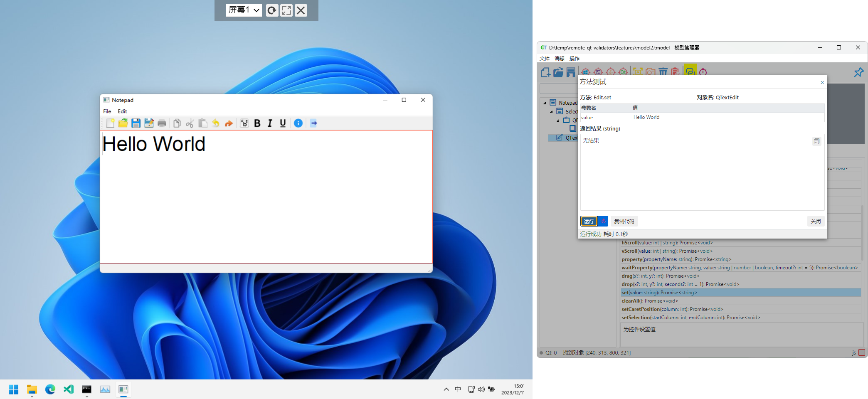Image resolution: width=868 pixels, height=399 pixels.
Task: Undo last action in Notepad
Action: (216, 123)
